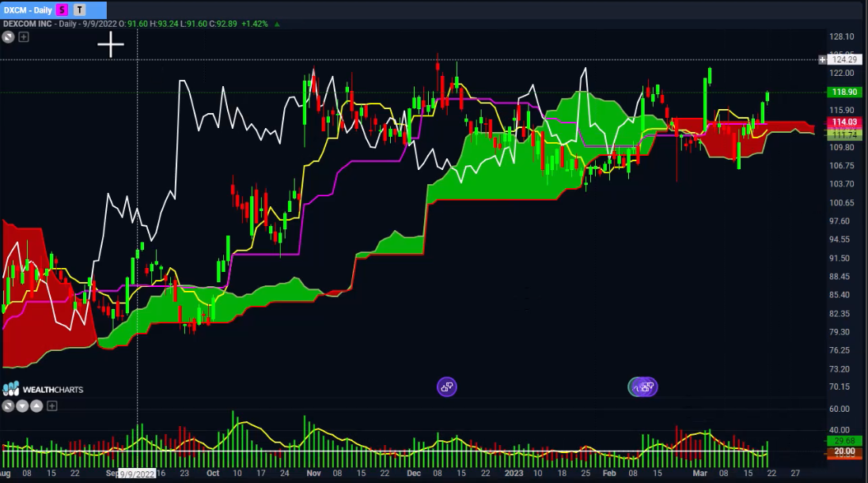Screen dimensions: 868x483
Task: Click the 20.00 indicator level tag
Action: tap(844, 451)
